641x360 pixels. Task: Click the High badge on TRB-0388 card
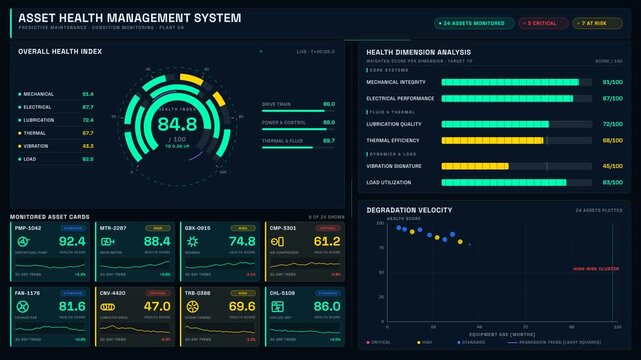(x=243, y=293)
